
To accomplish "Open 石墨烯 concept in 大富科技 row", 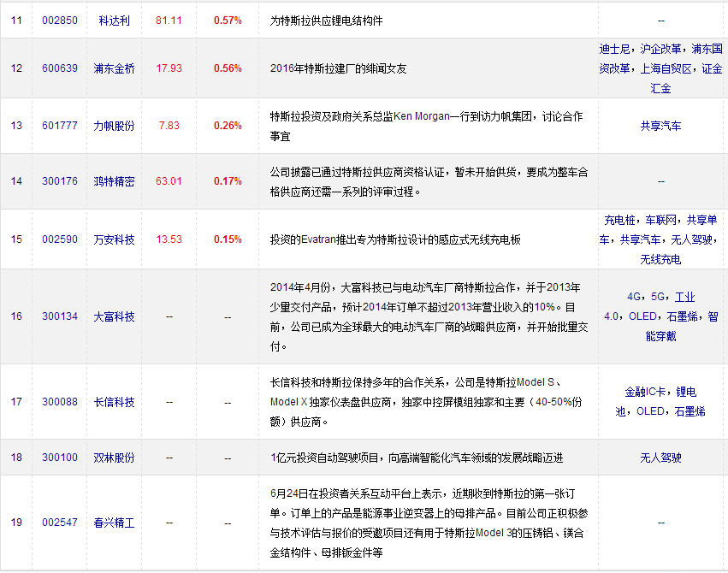I will point(682,316).
